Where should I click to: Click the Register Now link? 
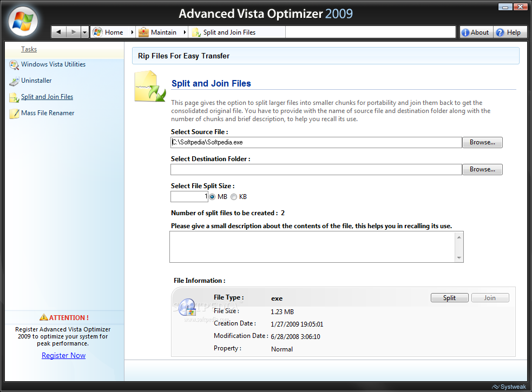pyautogui.click(x=63, y=355)
